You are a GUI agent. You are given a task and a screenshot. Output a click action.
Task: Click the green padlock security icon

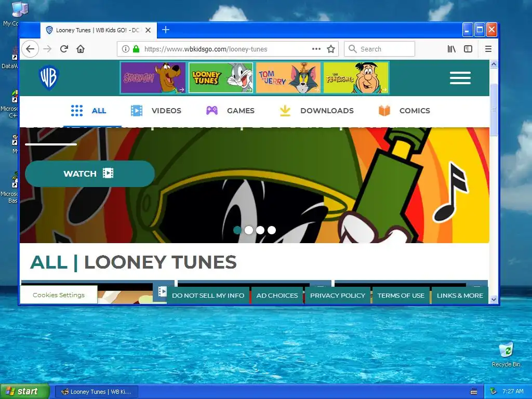136,49
